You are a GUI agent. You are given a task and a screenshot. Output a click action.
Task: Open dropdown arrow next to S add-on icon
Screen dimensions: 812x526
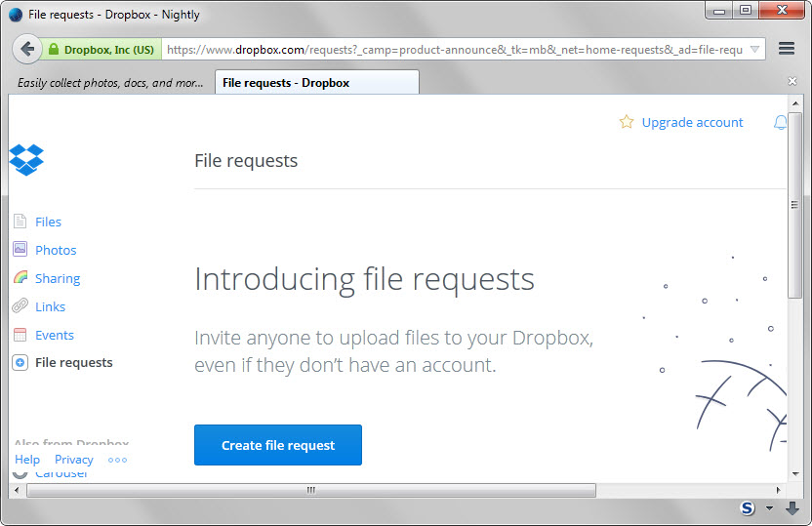coord(769,508)
